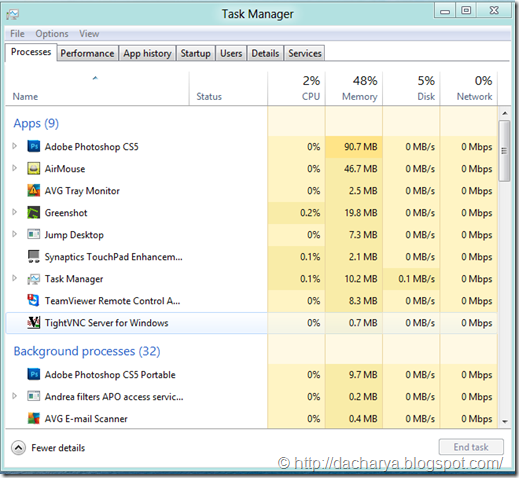Open the Options menu
This screenshot has height=478, width=519.
(52, 34)
